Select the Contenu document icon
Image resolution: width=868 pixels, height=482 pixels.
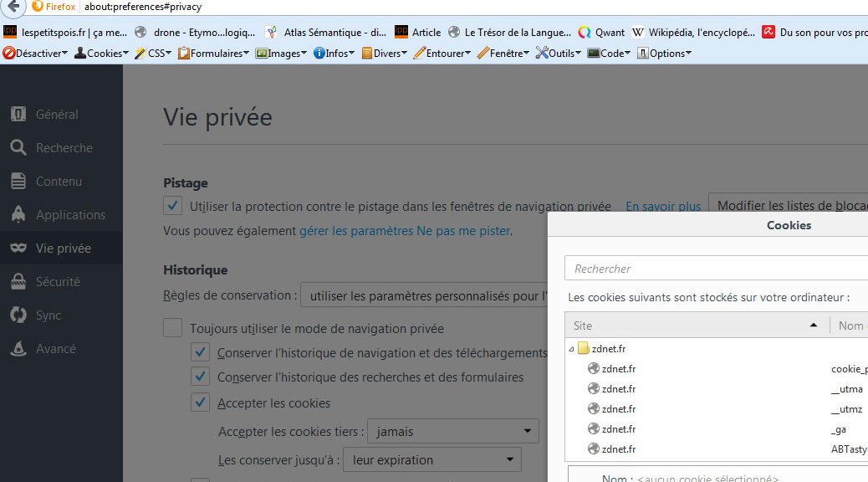click(18, 182)
